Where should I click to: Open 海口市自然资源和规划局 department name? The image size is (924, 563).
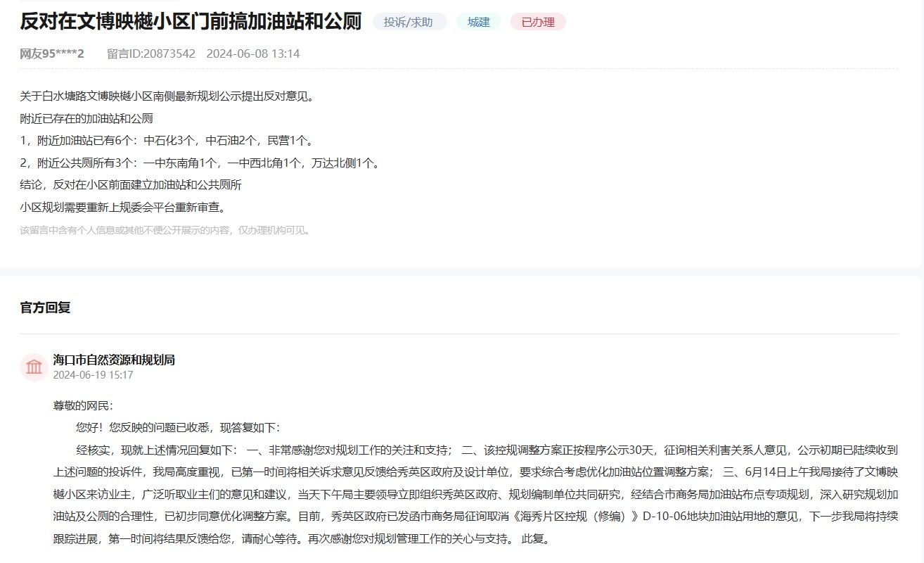pyautogui.click(x=114, y=360)
